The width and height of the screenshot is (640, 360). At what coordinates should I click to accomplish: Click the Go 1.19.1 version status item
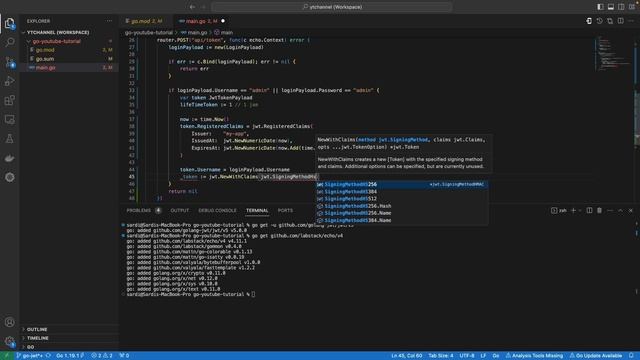70,356
